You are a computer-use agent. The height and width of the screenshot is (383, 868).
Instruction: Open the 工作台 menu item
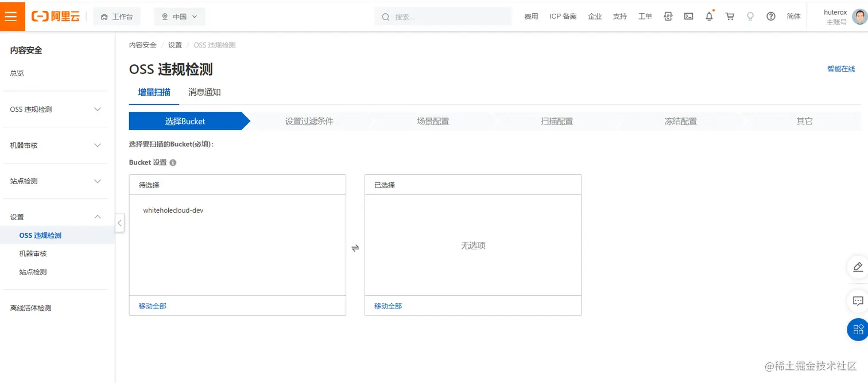point(117,16)
